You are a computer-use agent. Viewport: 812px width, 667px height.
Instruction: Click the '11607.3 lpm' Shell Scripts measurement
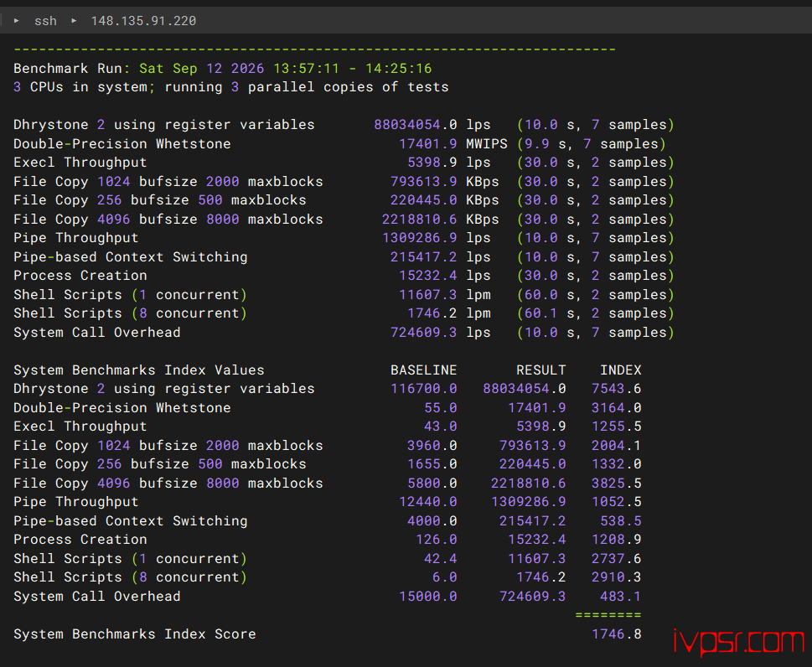pos(444,295)
